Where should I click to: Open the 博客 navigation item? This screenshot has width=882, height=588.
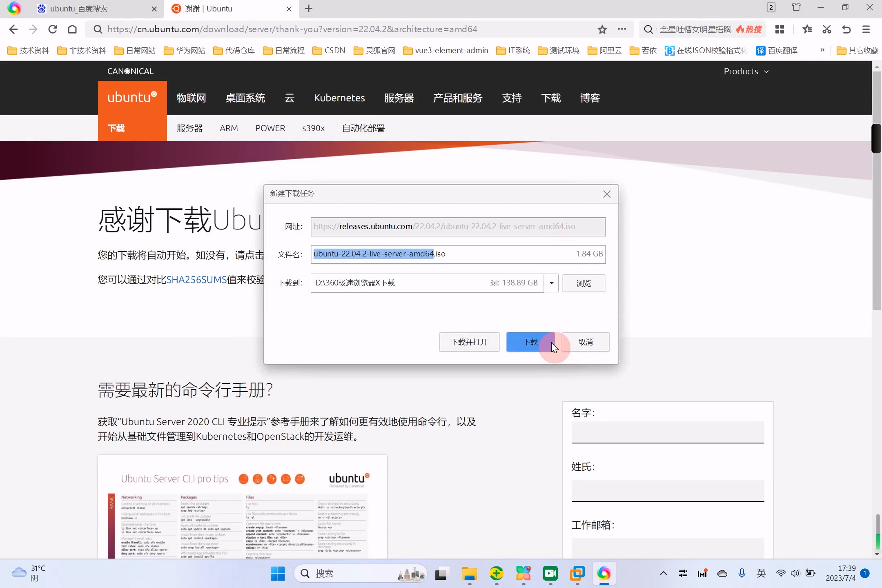[590, 98]
